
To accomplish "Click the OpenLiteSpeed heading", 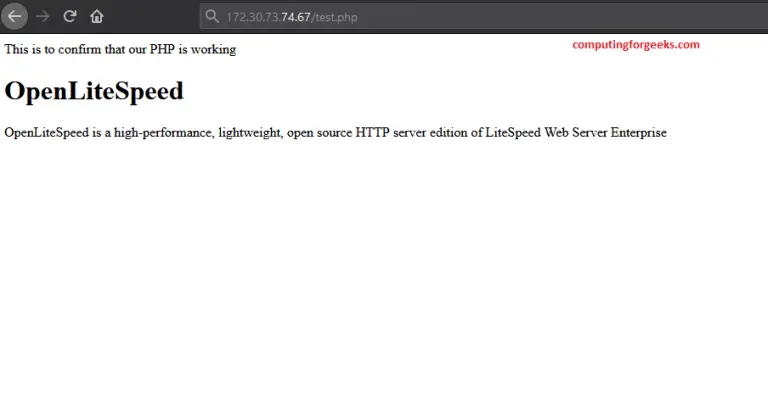I will point(94,91).
